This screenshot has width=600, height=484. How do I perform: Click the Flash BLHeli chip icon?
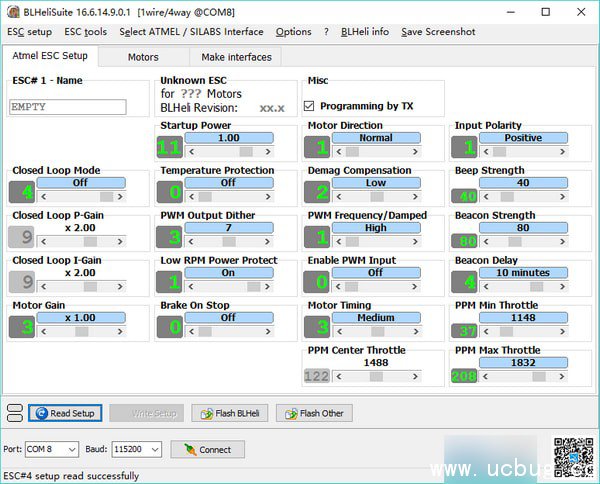205,413
